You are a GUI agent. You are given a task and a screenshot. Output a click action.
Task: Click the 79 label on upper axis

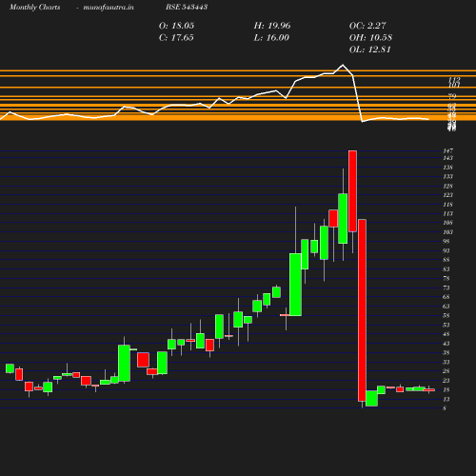[x=452, y=96]
